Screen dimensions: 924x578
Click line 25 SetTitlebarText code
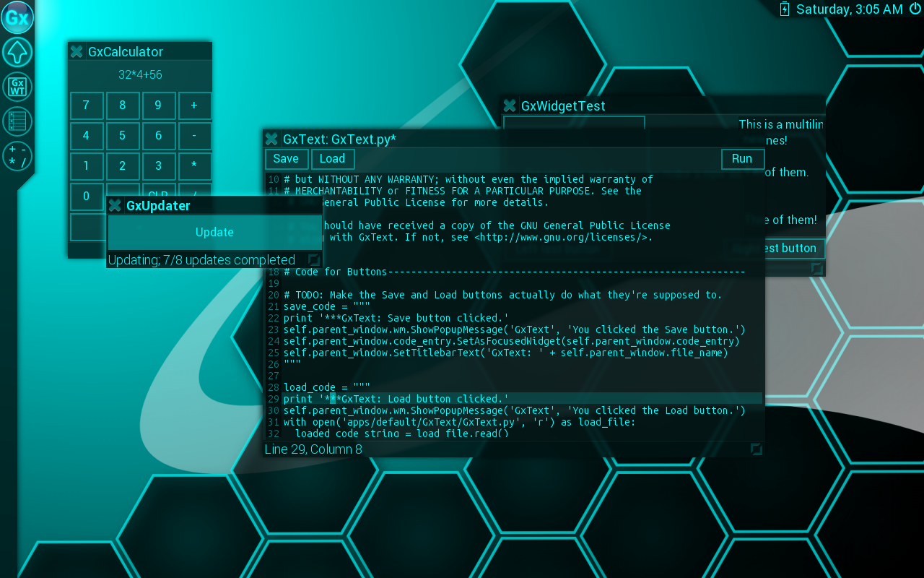pos(506,353)
